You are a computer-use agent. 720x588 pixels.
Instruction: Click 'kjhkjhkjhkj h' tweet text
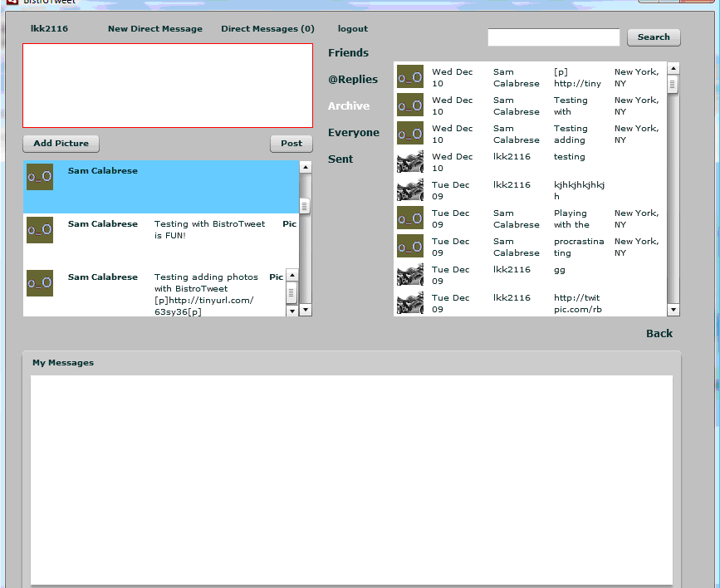(x=579, y=190)
